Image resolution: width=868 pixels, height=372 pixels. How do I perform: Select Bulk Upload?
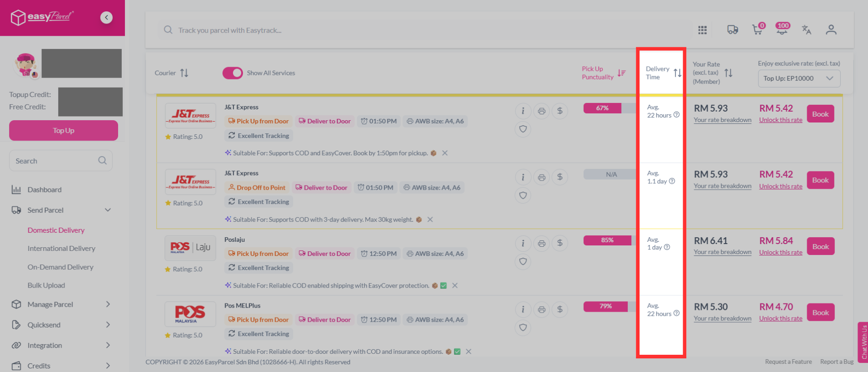pyautogui.click(x=46, y=285)
